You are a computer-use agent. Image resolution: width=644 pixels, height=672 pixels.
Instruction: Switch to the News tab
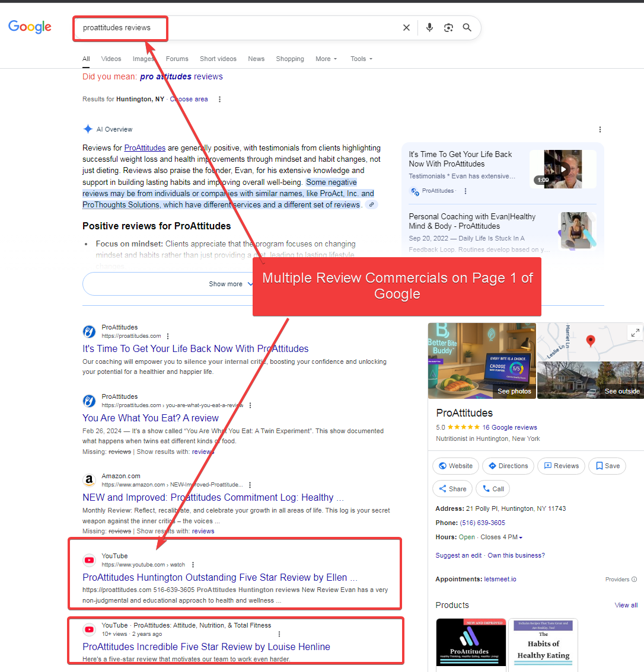coord(256,59)
